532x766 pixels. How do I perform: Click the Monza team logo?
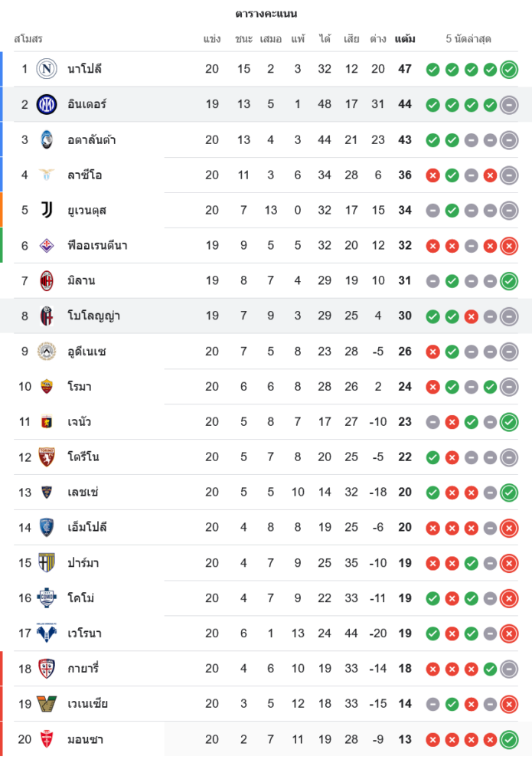(47, 739)
